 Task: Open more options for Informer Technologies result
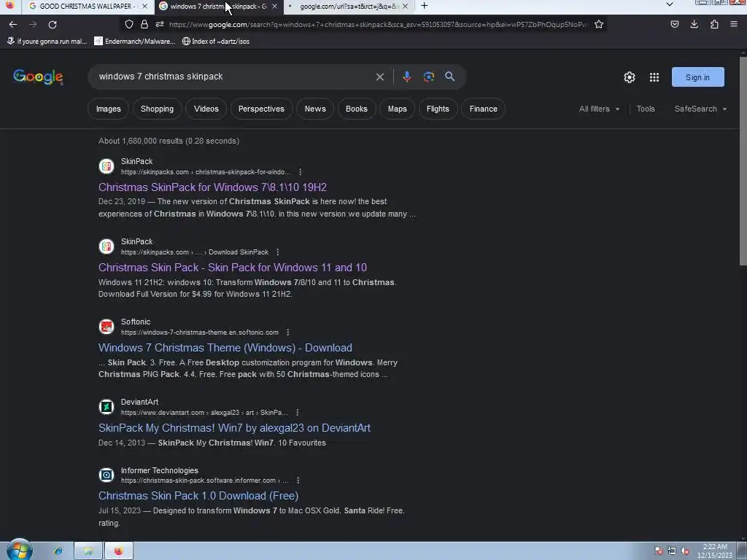298,481
